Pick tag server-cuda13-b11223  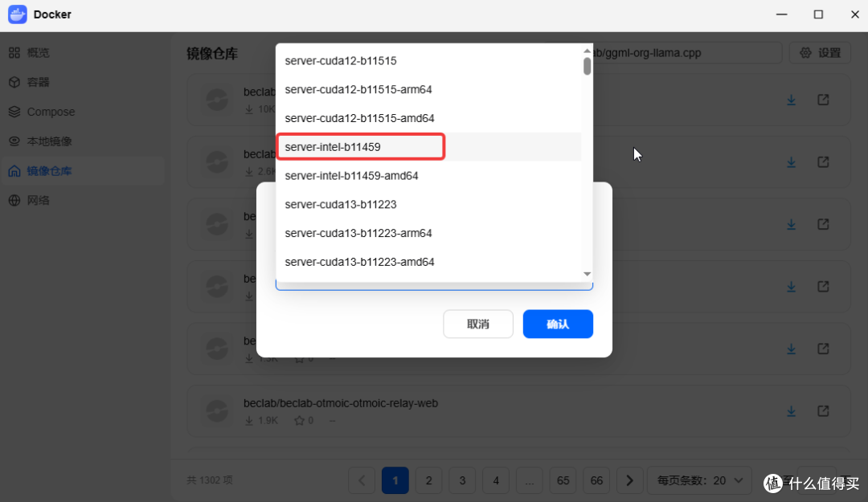[428, 205]
